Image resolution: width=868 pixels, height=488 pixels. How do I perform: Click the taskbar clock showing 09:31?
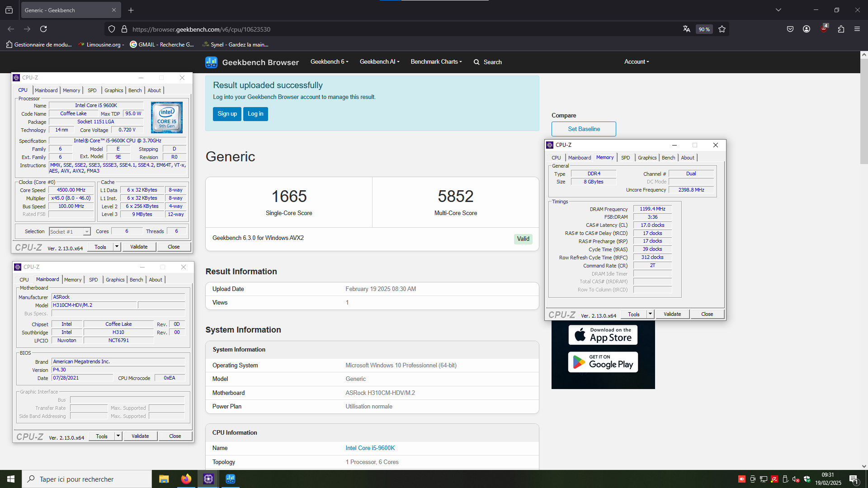(828, 479)
